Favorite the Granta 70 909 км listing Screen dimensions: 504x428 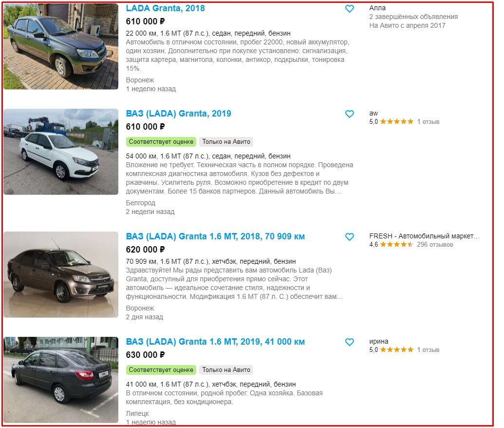(350, 237)
